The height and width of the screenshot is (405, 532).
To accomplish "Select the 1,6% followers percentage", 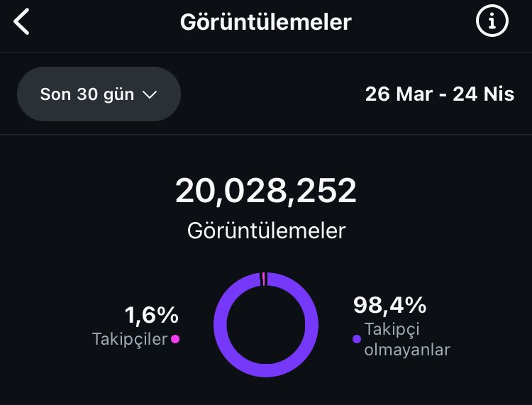I will tap(152, 315).
